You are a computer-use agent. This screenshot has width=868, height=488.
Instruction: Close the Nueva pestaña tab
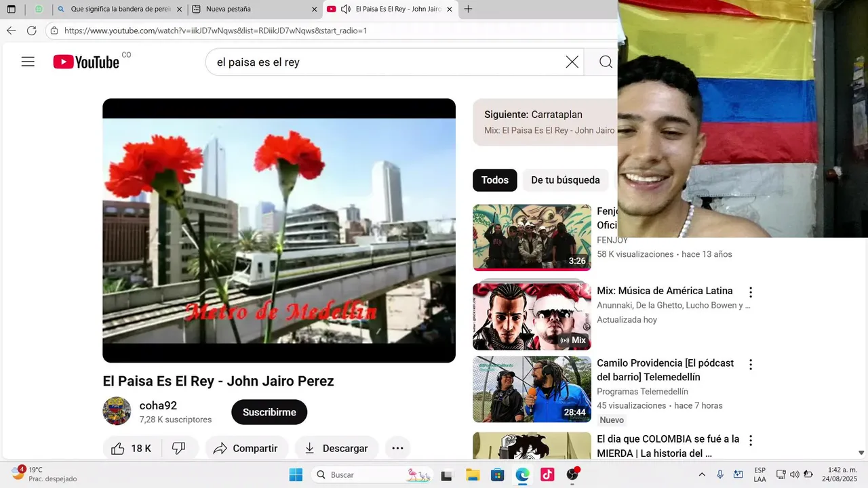pos(314,9)
